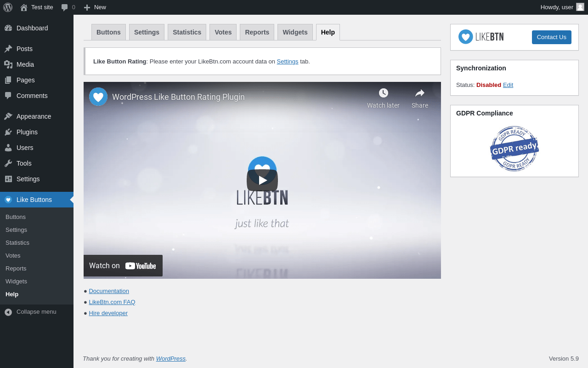Open the New content menu in the admin bar
The image size is (588, 368).
(95, 7)
